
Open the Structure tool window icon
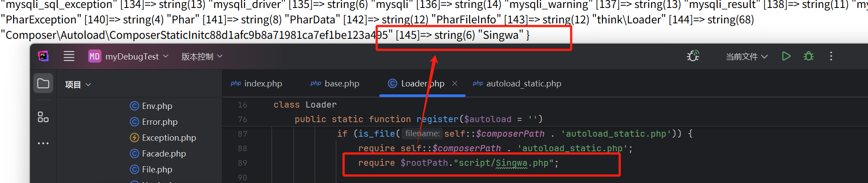tap(43, 117)
